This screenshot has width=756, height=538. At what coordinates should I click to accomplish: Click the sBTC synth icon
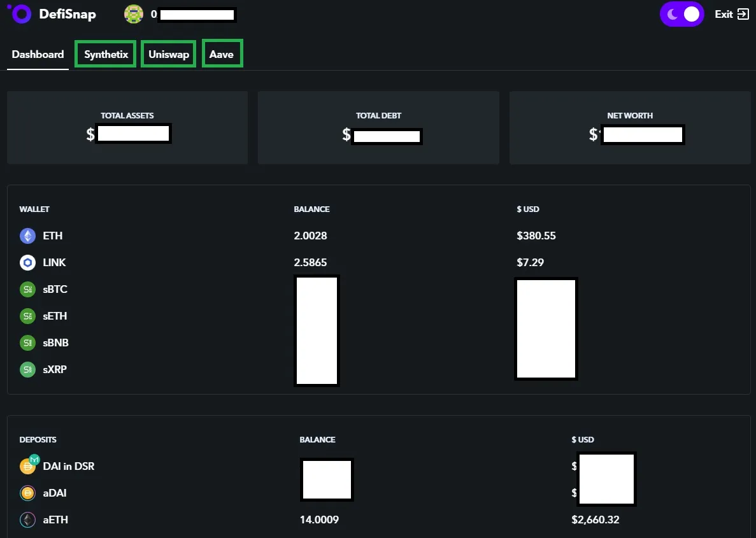[x=27, y=289]
